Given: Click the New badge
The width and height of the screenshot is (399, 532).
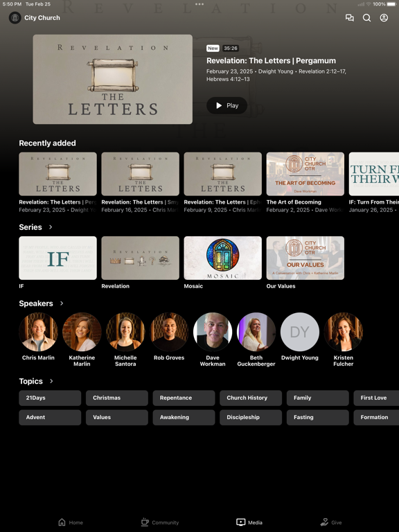Looking at the screenshot, I should pyautogui.click(x=213, y=48).
